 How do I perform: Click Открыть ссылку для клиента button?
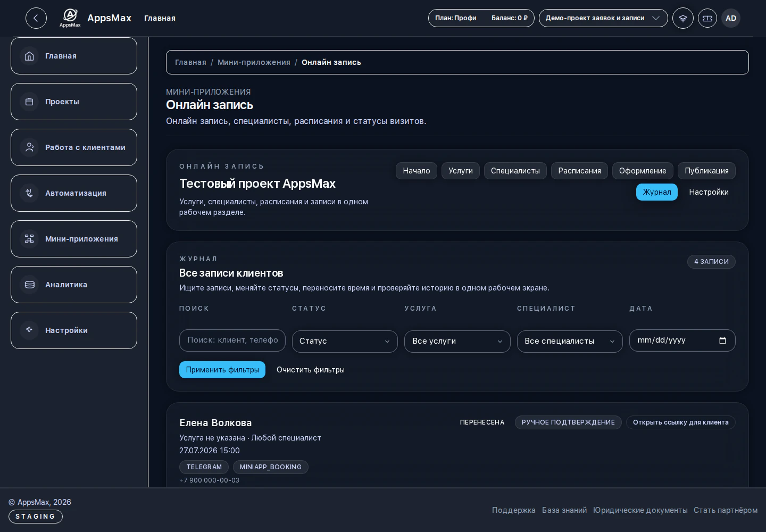681,422
